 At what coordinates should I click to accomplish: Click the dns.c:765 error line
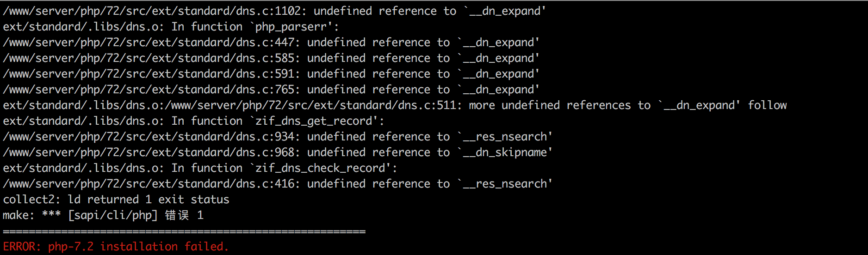271,90
